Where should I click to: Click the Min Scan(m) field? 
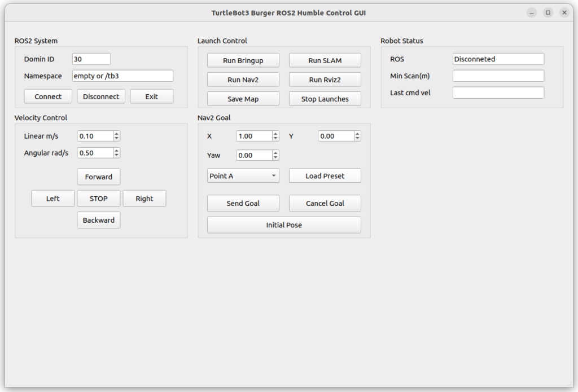pos(498,76)
